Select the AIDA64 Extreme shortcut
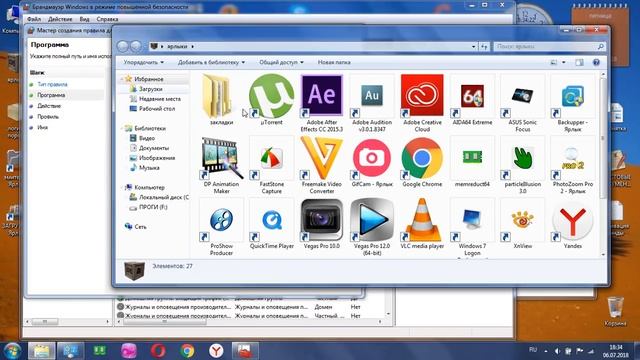 (472, 99)
